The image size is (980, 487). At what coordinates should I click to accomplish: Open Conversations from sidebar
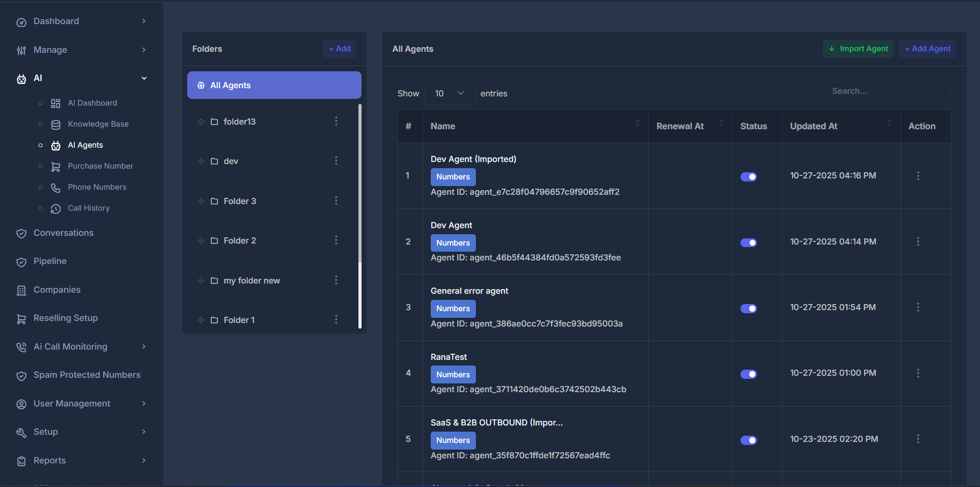(x=64, y=233)
